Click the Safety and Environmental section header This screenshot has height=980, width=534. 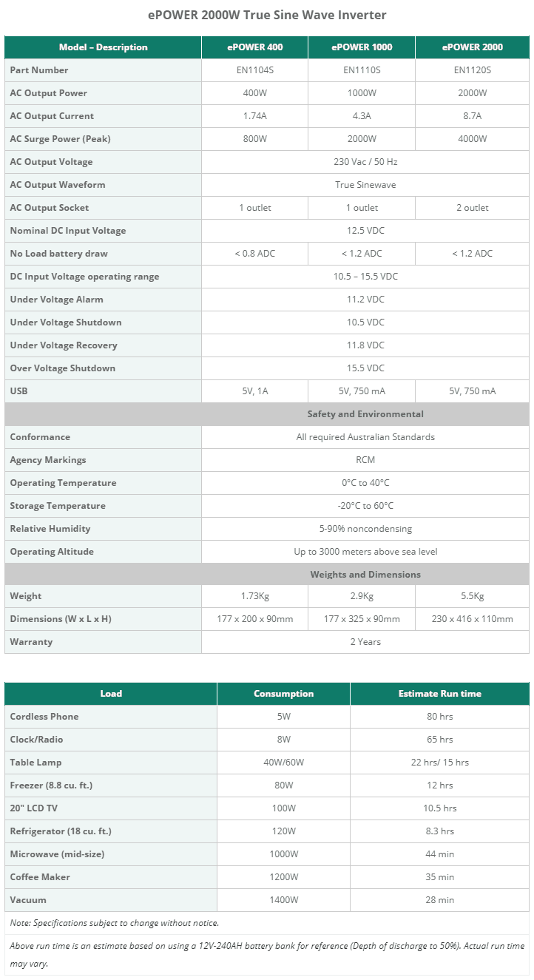365,414
